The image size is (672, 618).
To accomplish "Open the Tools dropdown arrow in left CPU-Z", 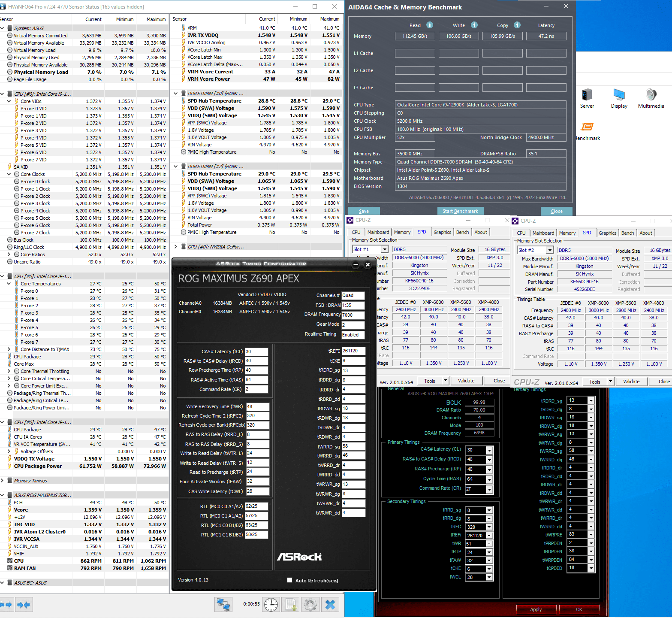I will [x=446, y=381].
